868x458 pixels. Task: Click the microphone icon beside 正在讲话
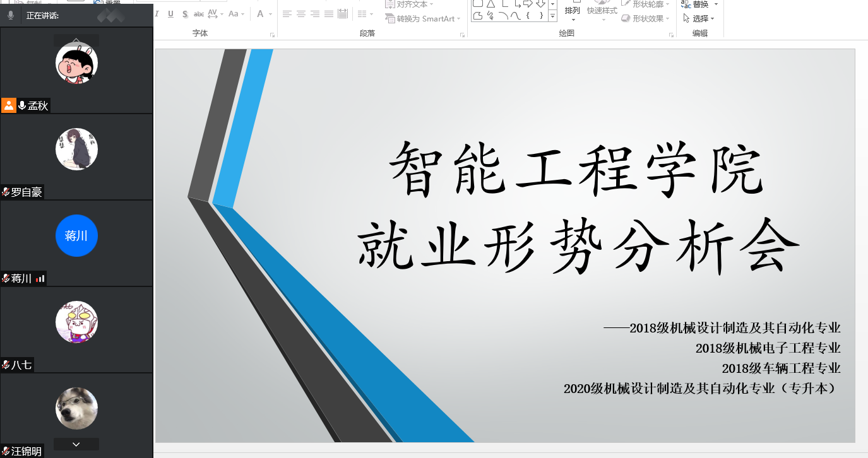[x=11, y=16]
